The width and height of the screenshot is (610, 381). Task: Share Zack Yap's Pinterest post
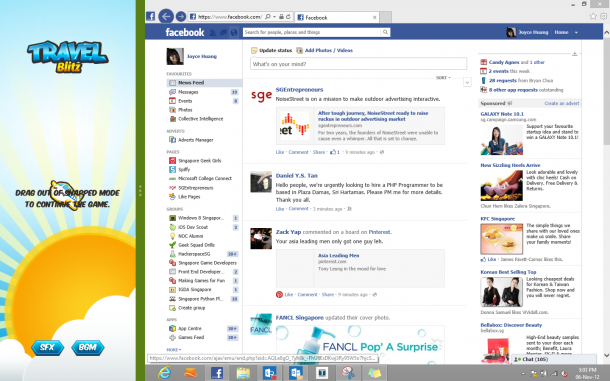click(328, 295)
